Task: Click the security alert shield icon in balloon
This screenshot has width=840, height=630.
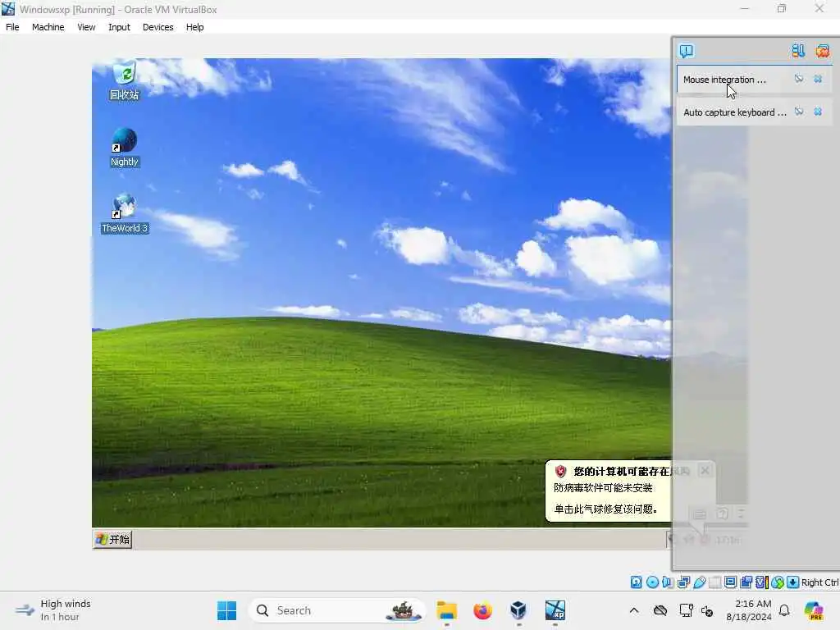Action: tap(560, 471)
